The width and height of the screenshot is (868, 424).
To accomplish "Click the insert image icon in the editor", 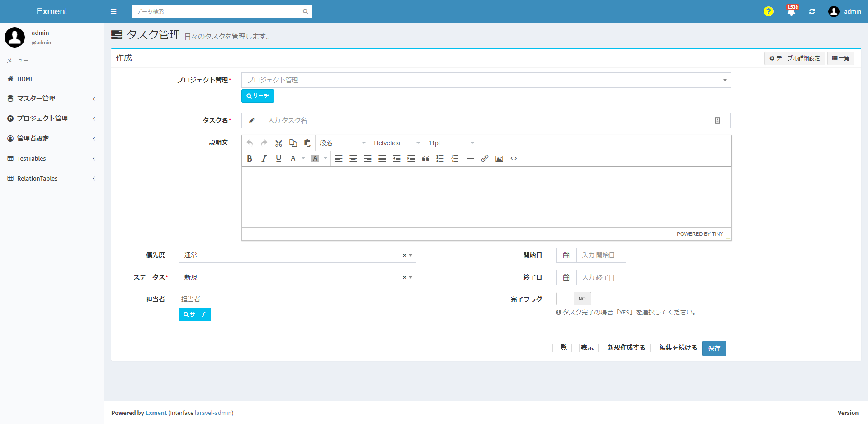I will tap(499, 158).
